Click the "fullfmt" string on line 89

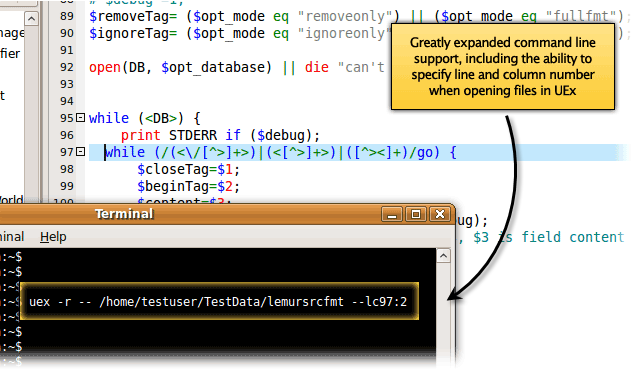click(582, 17)
